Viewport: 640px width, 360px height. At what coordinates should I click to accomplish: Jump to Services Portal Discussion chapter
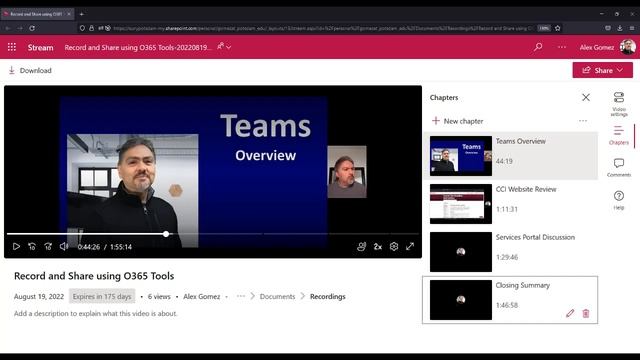pyautogui.click(x=510, y=252)
